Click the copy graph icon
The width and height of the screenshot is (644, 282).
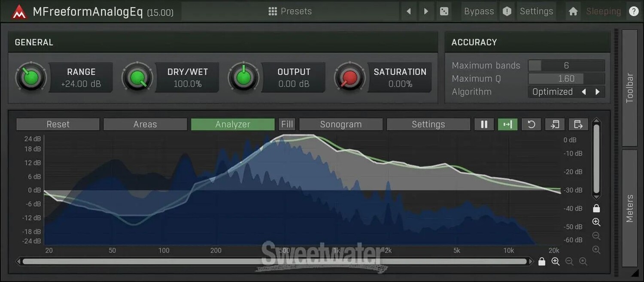555,124
